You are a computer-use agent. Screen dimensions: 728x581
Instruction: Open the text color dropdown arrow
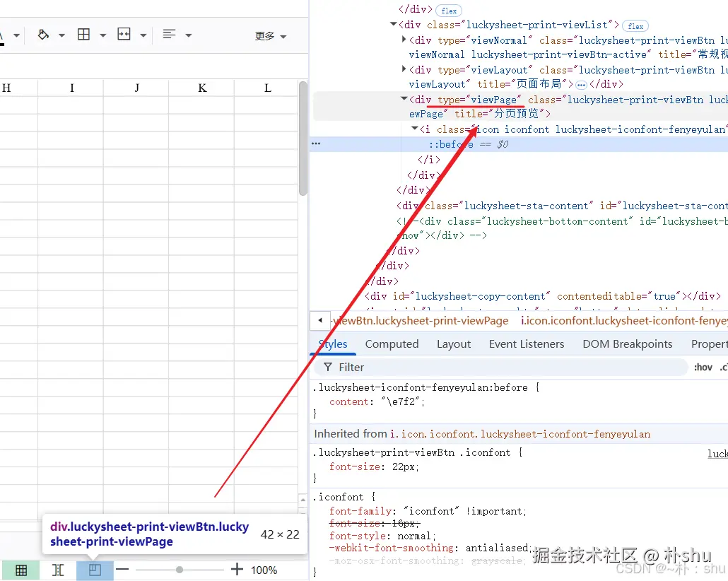click(x=17, y=35)
